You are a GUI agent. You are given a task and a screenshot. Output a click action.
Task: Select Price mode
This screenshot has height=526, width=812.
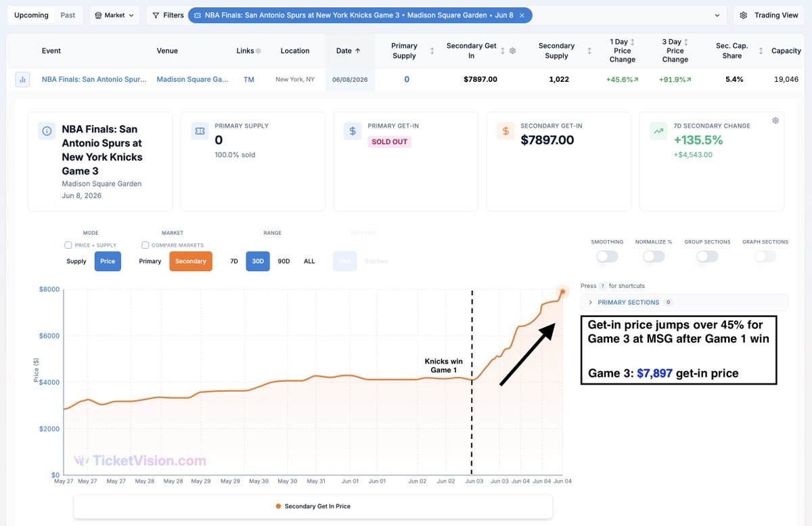coord(108,261)
